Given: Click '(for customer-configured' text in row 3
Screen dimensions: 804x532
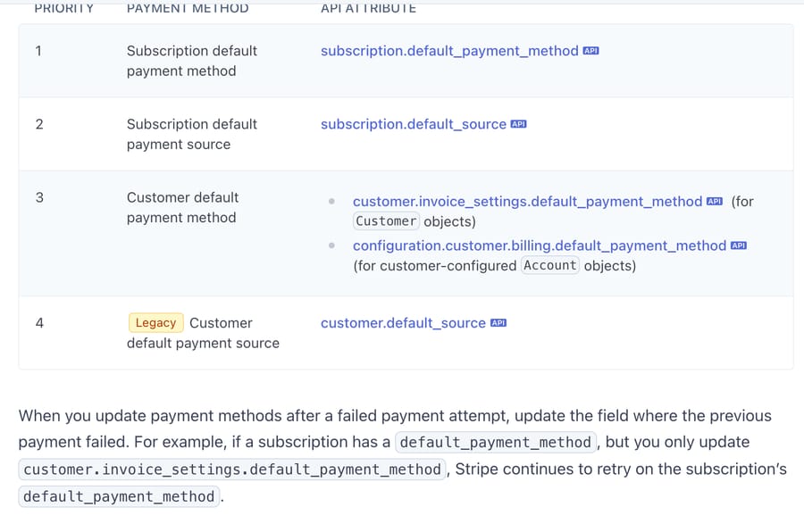Looking at the screenshot, I should (435, 266).
